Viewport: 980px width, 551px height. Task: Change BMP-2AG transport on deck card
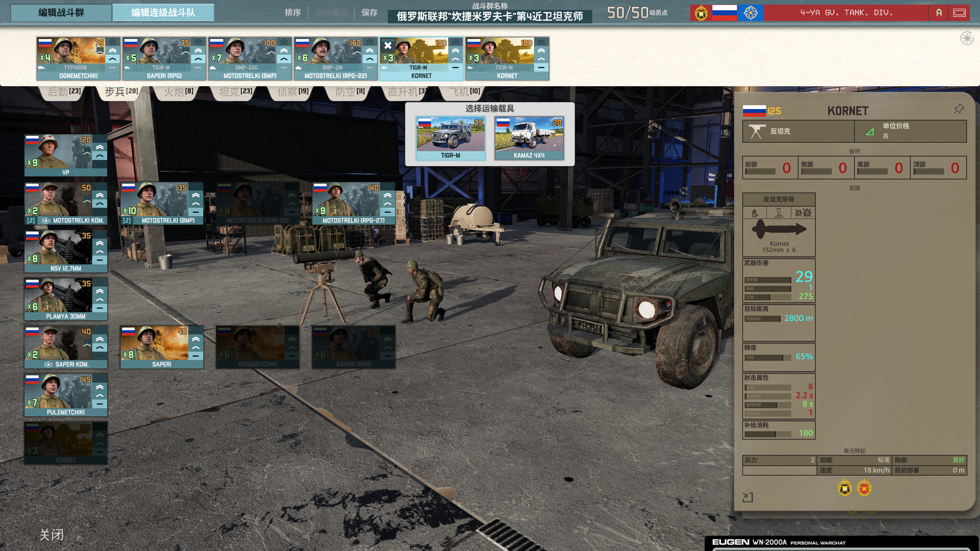click(247, 68)
